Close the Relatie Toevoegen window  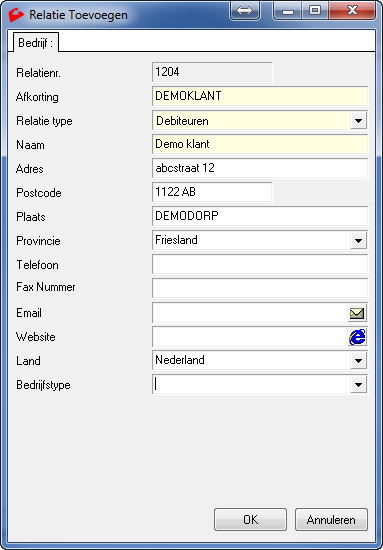pos(352,11)
